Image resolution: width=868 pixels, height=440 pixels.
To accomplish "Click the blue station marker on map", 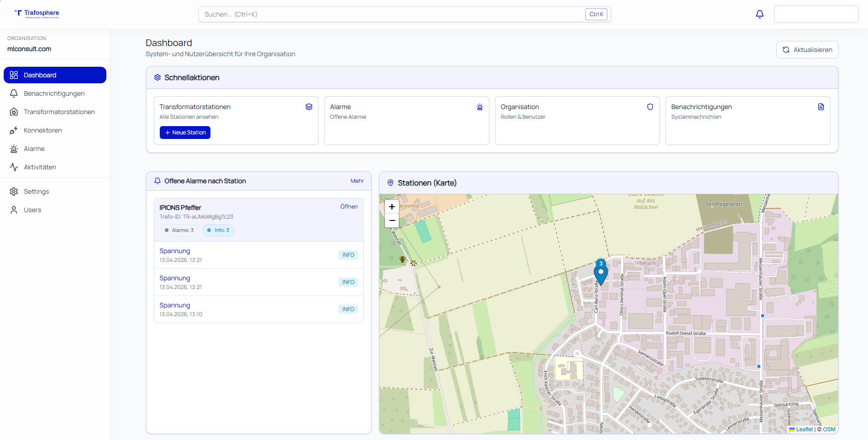I will tap(600, 274).
